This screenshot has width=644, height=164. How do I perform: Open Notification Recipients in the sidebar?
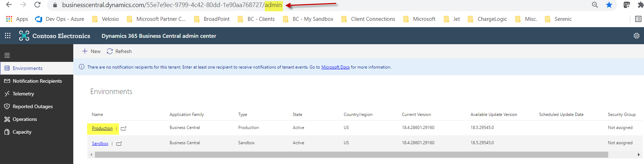pos(36,81)
